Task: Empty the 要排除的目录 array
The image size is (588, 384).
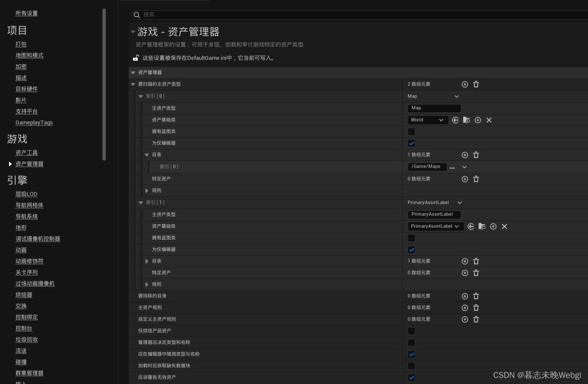Action: point(476,296)
